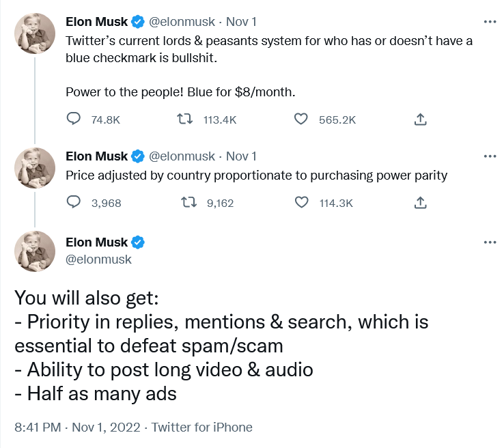
Task: Like the tweet with 565.2K likes
Action: click(x=301, y=119)
